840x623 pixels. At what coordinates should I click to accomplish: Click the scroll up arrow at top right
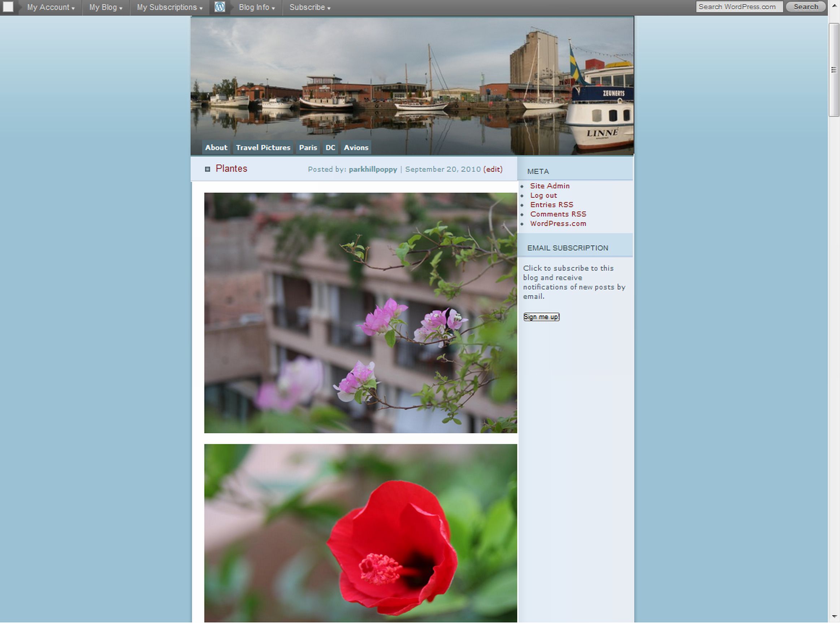tap(834, 6)
